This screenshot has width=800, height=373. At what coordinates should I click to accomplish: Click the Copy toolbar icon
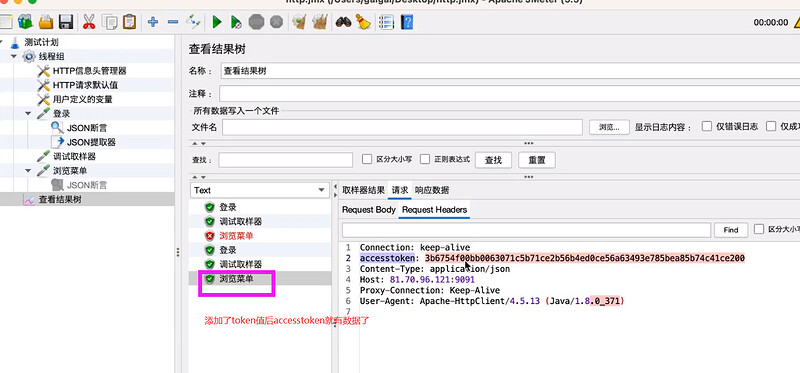[x=109, y=21]
